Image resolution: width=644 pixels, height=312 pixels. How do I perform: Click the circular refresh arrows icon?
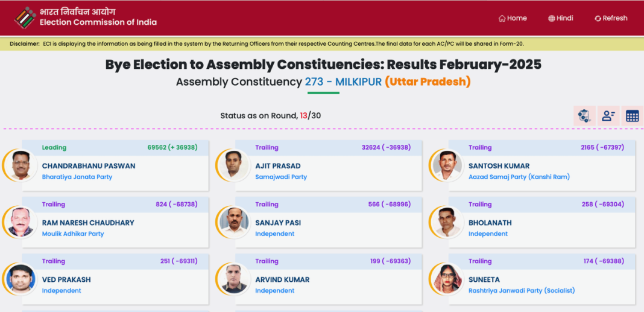point(598,19)
